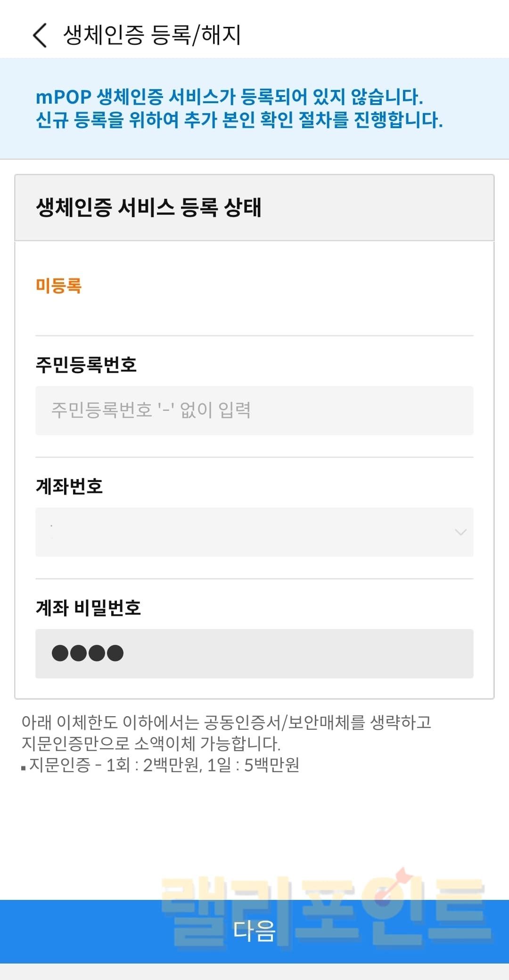Click the 지문인증만으로 소액이체 가능합니다 line
Viewport: 509px width, 980px height.
click(151, 743)
